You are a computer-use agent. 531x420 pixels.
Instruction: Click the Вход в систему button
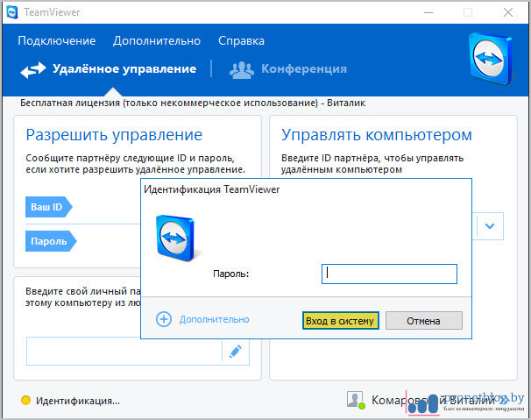pyautogui.click(x=340, y=321)
